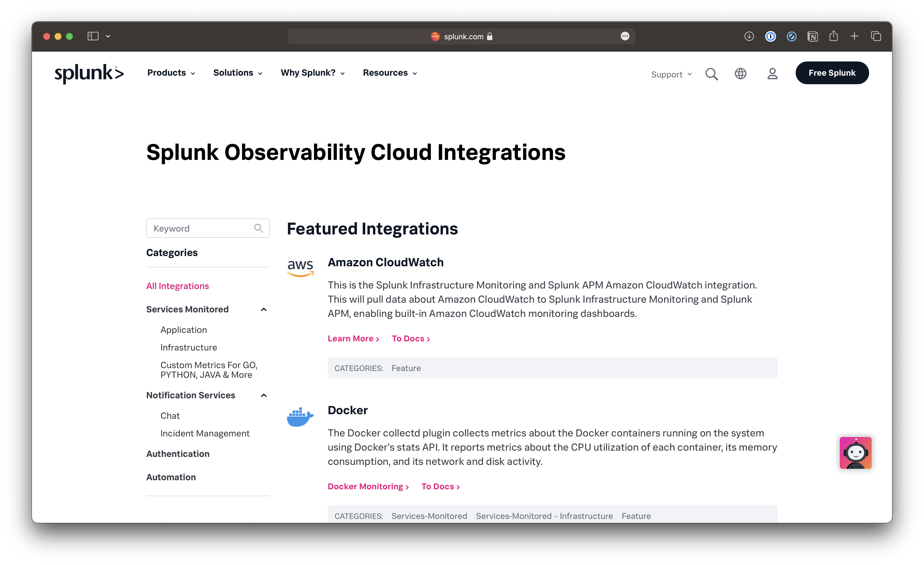Open the Products dropdown menu
Image resolution: width=924 pixels, height=565 pixels.
[171, 73]
